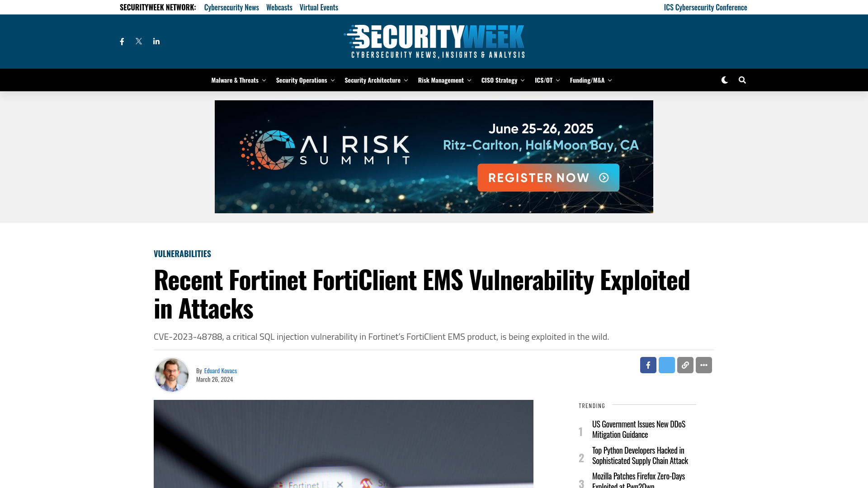
Task: Click the SecurityWeek Facebook icon
Action: coord(122,41)
